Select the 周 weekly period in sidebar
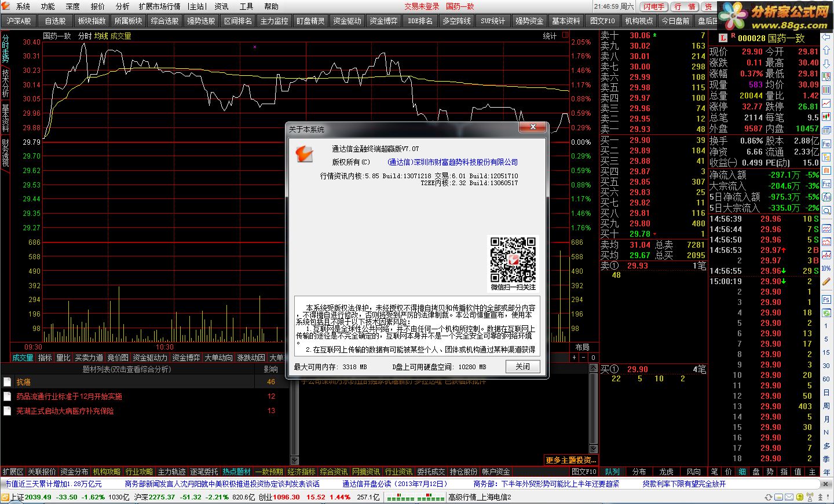Viewport: 834px width, 504px height. click(x=826, y=406)
